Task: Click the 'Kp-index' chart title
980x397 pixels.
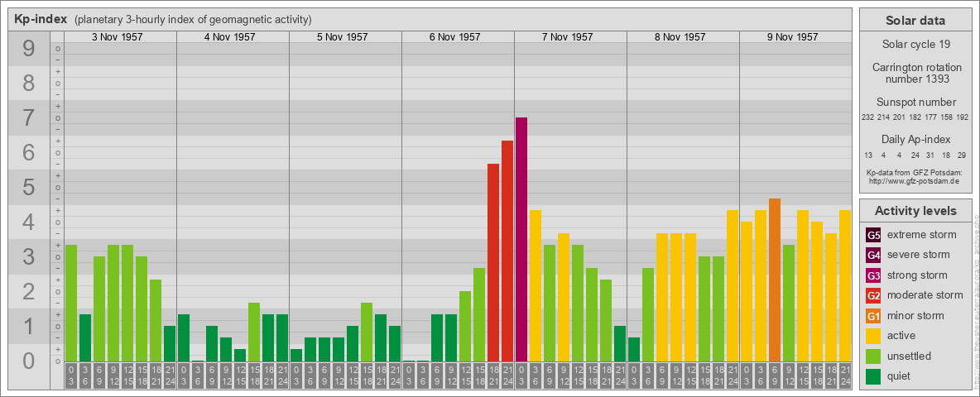Action: point(41,19)
